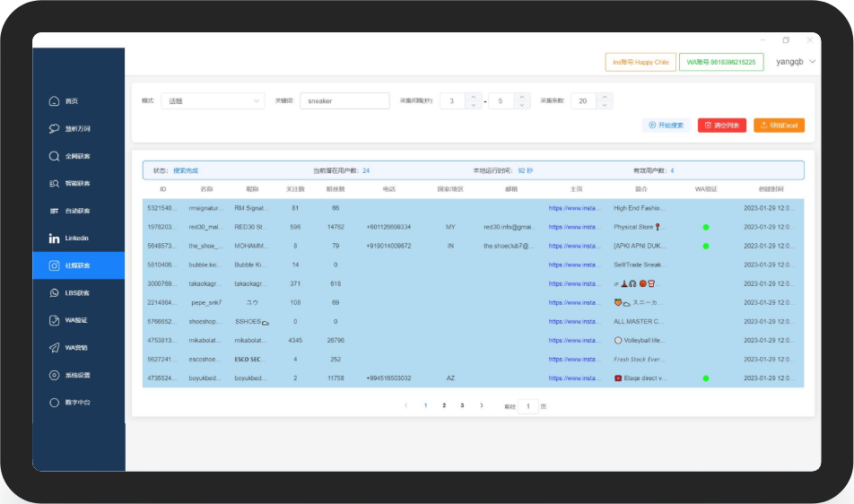Click the red clear list button
The height and width of the screenshot is (504, 854).
pyautogui.click(x=722, y=126)
